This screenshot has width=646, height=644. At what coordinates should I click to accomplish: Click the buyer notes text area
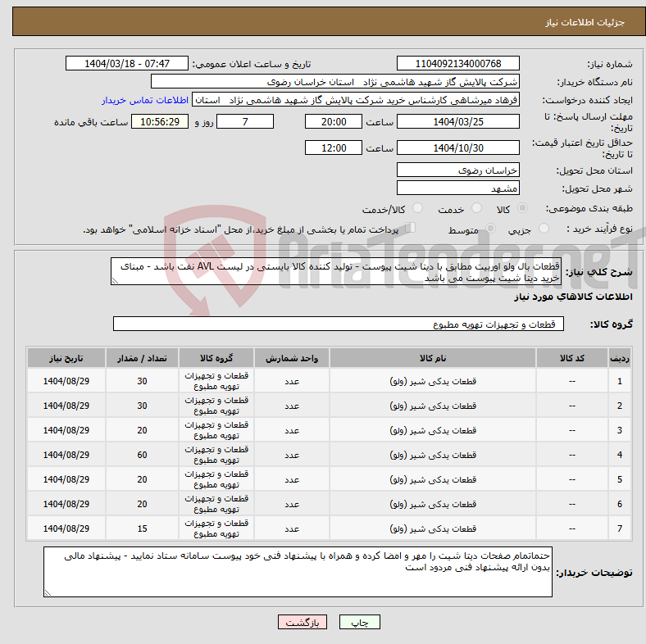coord(298,572)
